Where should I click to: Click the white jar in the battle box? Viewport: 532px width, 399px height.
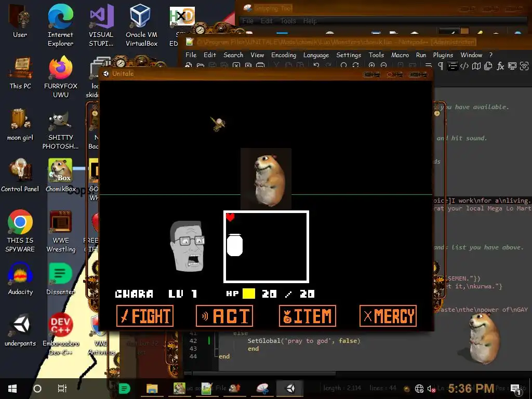click(234, 245)
